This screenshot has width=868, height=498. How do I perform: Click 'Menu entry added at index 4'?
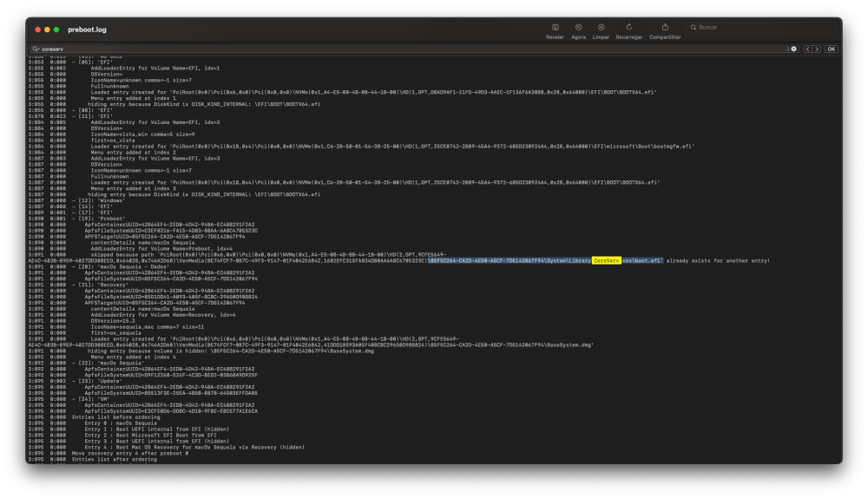(134, 357)
